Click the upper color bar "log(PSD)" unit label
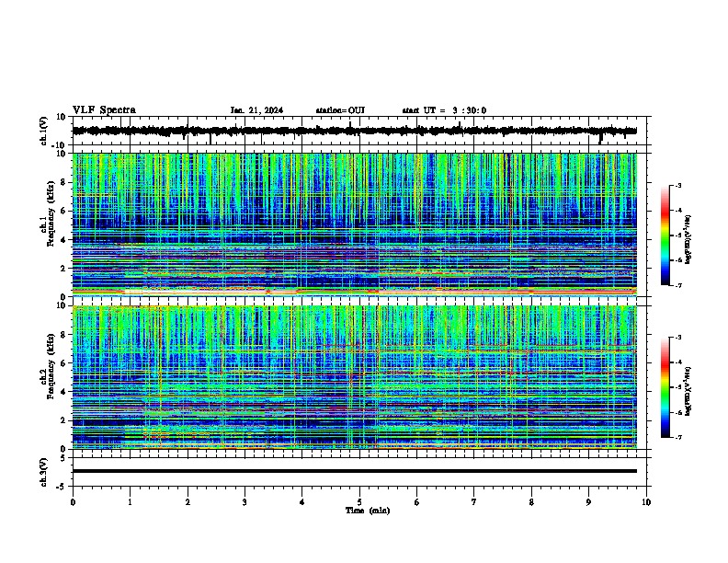This screenshot has height=563, width=728. tap(688, 239)
